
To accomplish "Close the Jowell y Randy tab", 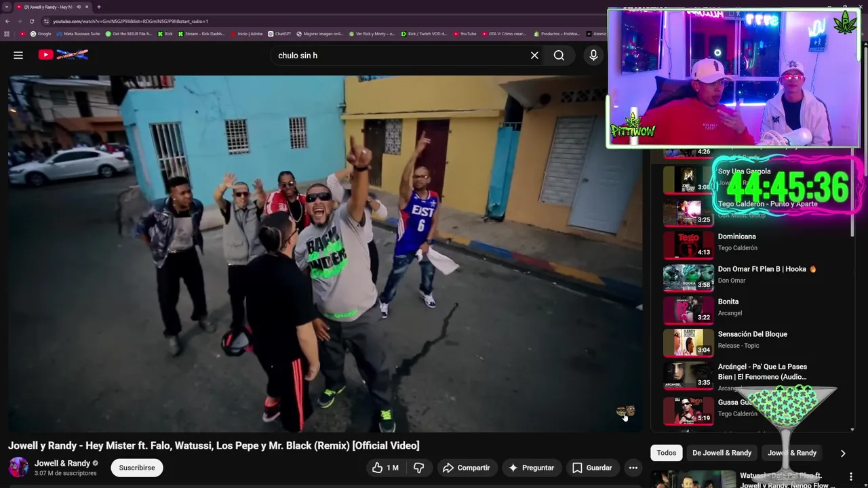I will pyautogui.click(x=87, y=7).
